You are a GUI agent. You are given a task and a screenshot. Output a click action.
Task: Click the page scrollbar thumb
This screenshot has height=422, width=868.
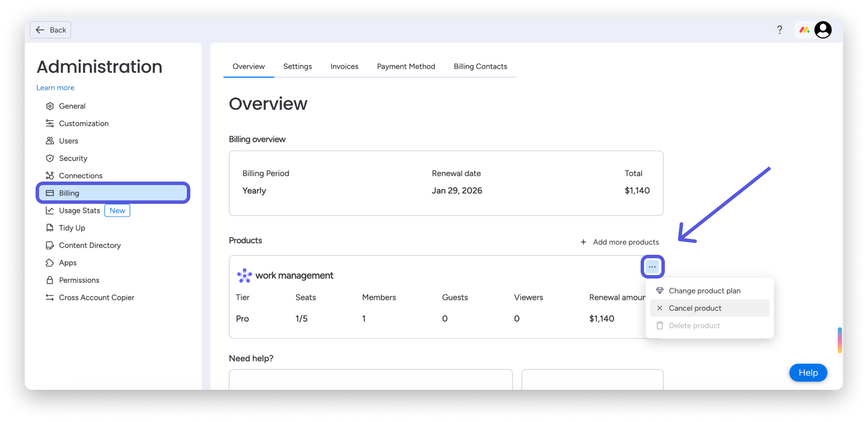point(840,340)
